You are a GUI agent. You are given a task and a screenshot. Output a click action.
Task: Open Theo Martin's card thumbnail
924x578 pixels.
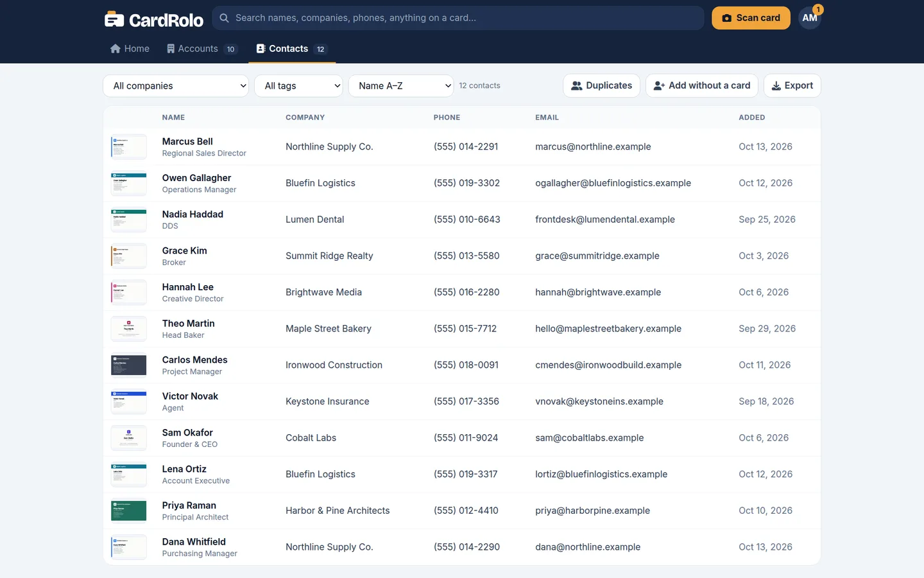[x=129, y=329]
